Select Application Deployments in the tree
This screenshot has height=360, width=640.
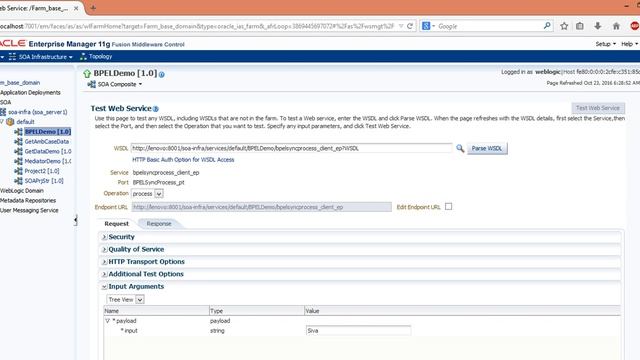pos(30,92)
